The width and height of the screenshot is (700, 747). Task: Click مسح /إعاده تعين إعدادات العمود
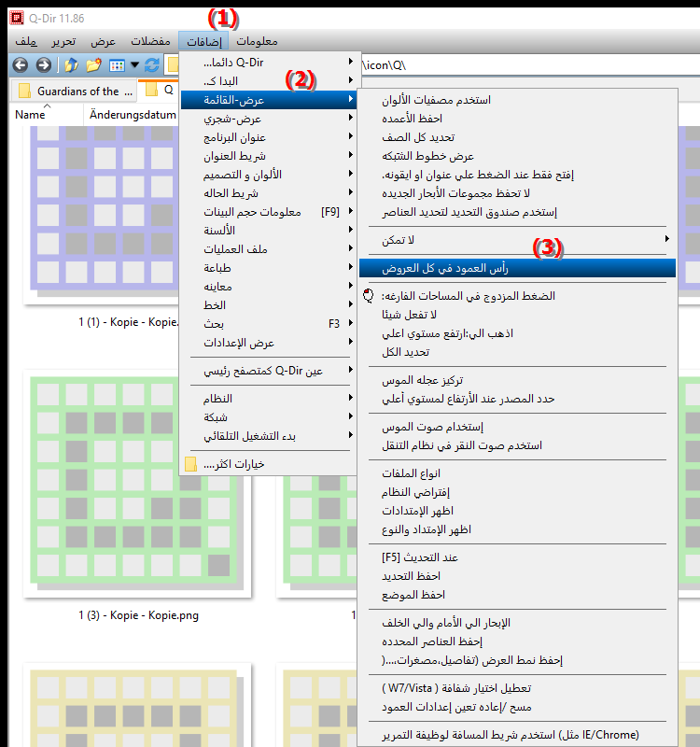tap(517, 707)
